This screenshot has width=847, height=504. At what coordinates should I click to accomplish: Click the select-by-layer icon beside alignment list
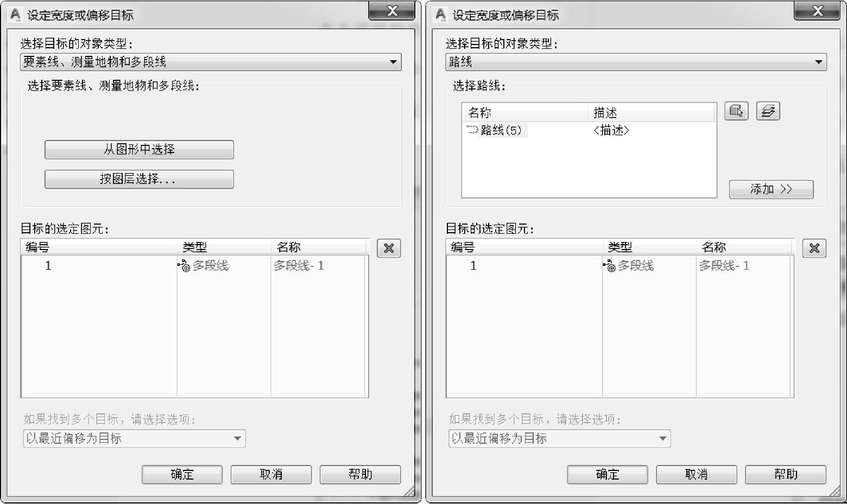tap(768, 111)
